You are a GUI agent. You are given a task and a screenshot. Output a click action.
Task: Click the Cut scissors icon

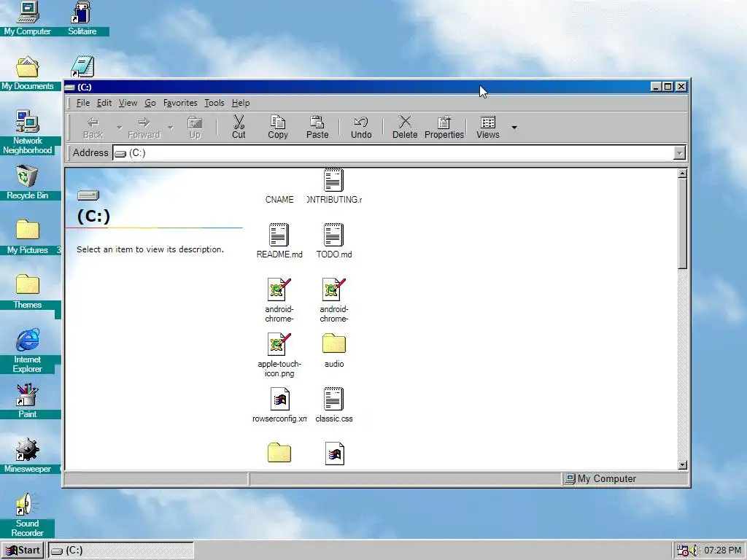pyautogui.click(x=239, y=122)
